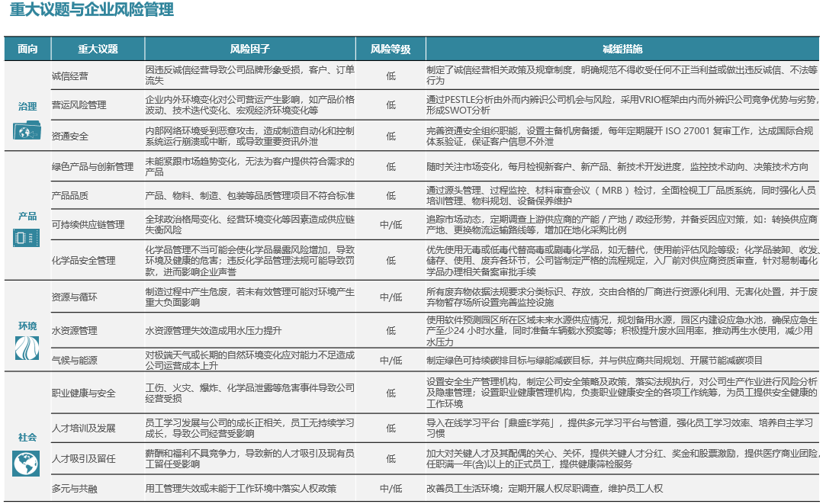
Task: Click the product icon under 产品
Action: pos(27,238)
